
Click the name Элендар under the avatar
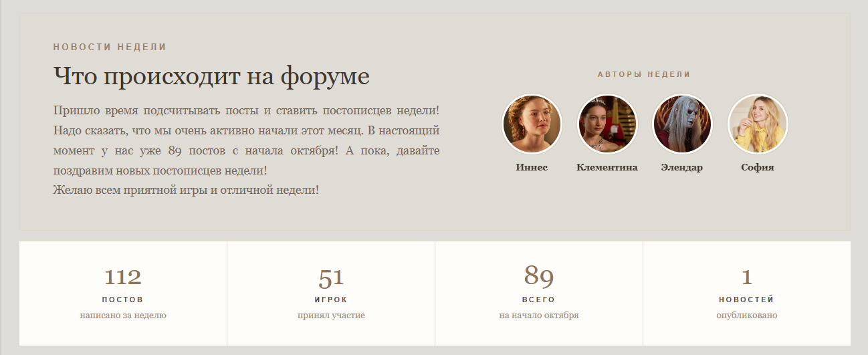pyautogui.click(x=682, y=167)
